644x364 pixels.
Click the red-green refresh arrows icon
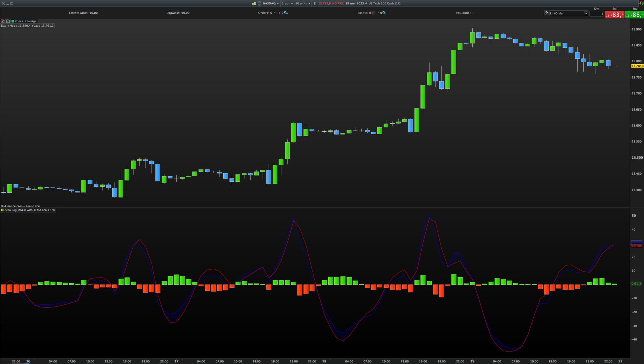641,3
